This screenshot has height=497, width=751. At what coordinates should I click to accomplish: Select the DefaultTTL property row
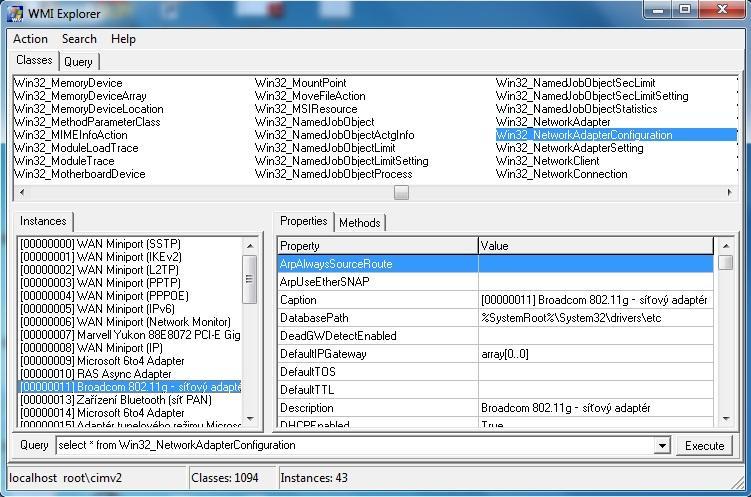[x=495, y=390]
